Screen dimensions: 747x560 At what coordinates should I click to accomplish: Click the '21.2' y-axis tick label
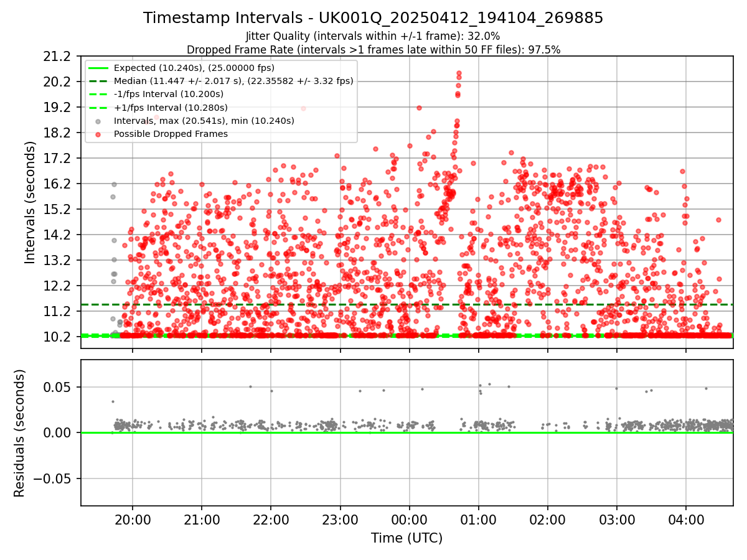[x=58, y=57]
